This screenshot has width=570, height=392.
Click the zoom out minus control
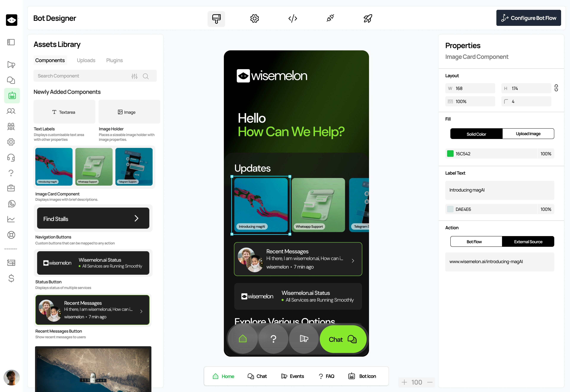click(x=430, y=382)
